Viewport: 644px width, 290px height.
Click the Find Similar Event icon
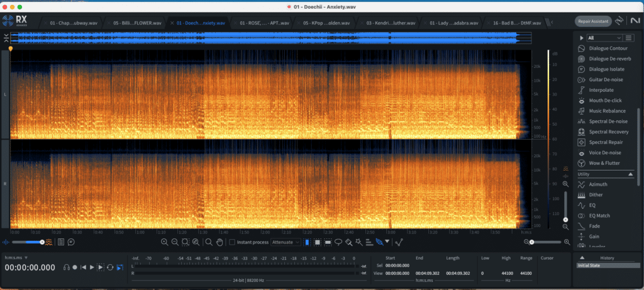379,242
